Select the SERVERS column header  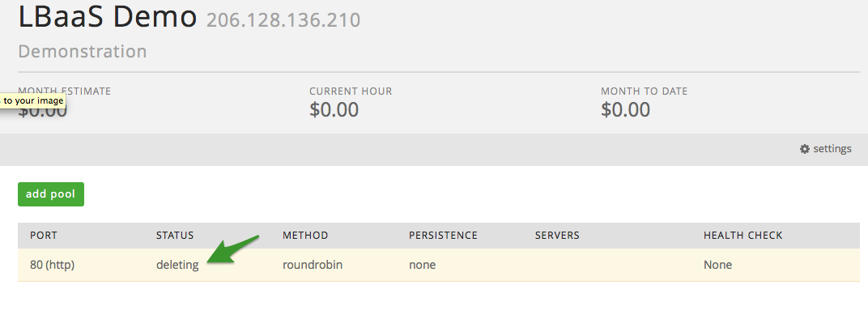[x=557, y=236]
